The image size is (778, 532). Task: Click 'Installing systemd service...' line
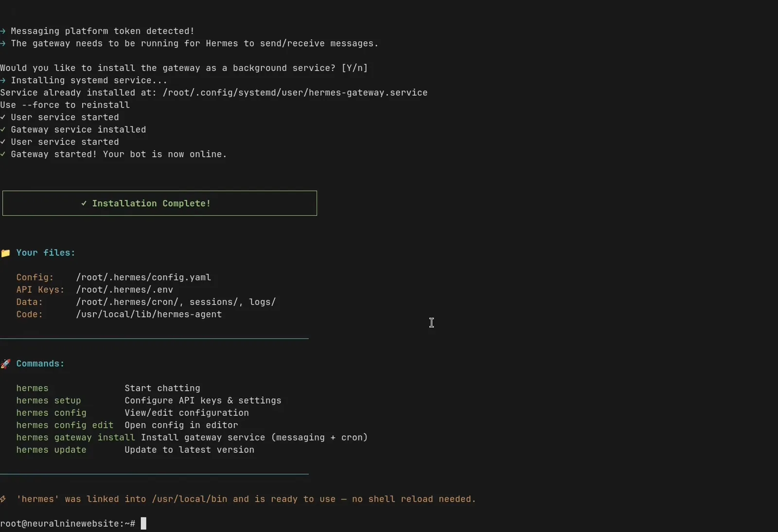(x=84, y=80)
